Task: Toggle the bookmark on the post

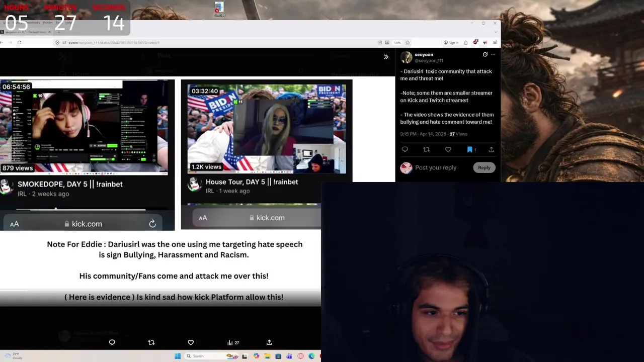Action: click(470, 149)
